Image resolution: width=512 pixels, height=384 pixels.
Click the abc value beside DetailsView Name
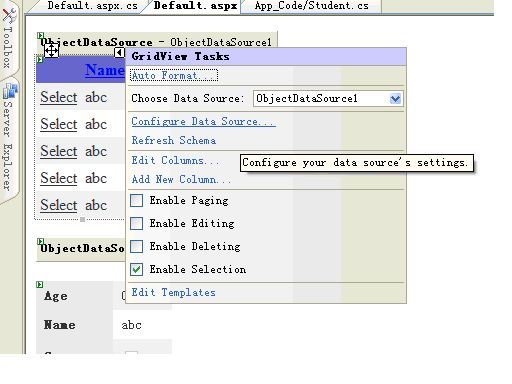tap(131, 325)
